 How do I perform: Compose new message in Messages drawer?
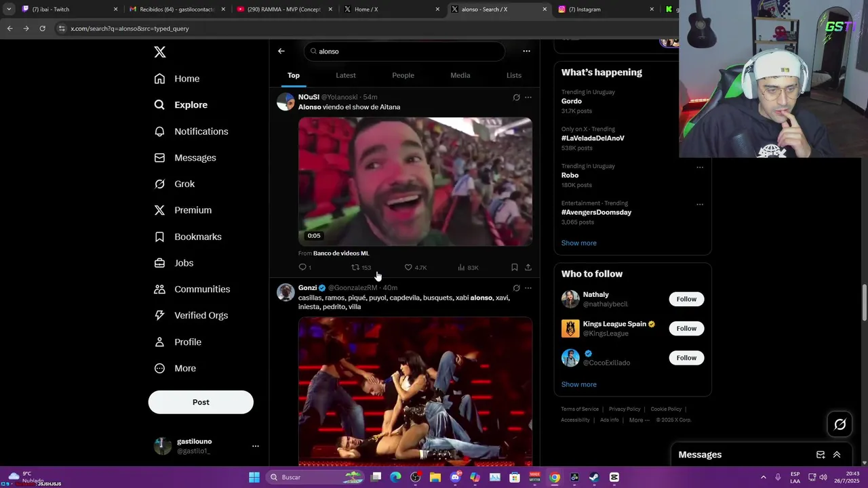[x=821, y=455]
